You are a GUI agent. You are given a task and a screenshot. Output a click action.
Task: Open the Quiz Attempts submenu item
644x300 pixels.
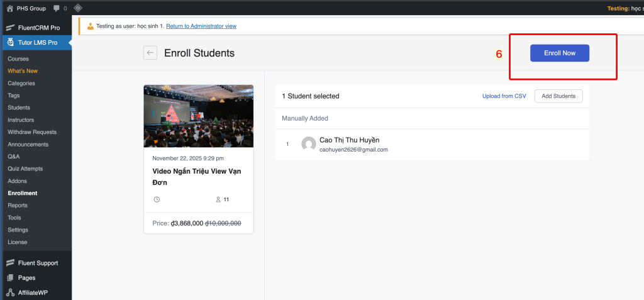point(26,169)
